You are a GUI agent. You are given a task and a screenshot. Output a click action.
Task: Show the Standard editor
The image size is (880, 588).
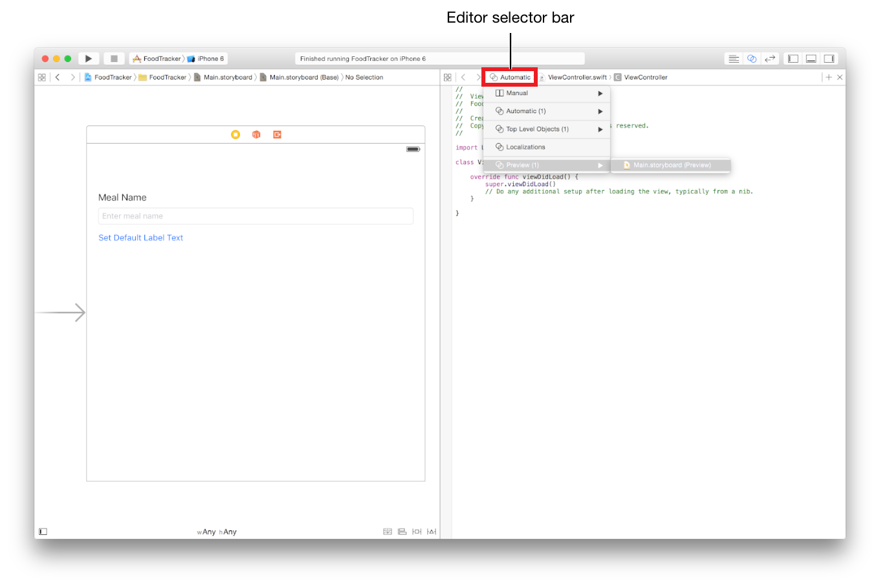point(733,59)
